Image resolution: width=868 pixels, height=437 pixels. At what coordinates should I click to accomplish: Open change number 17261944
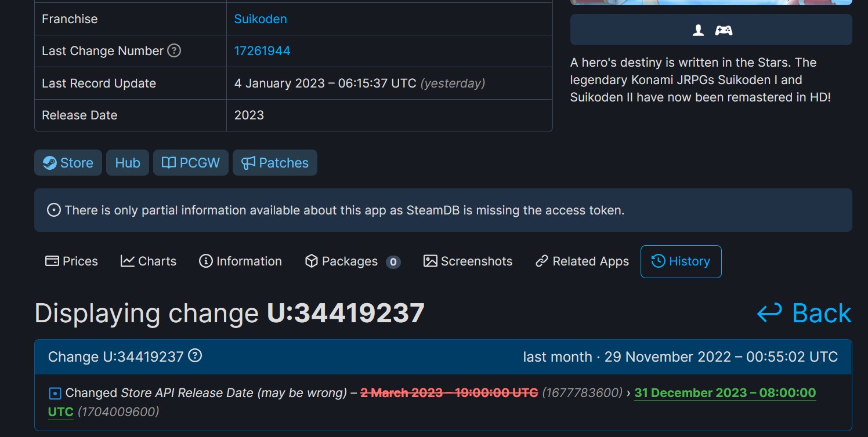point(262,51)
